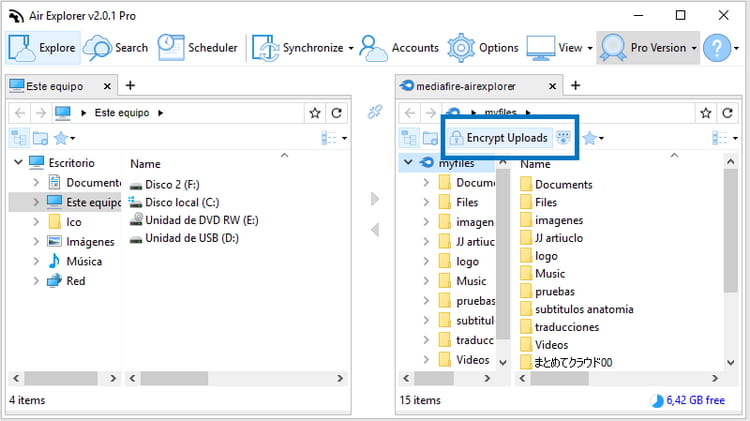Select the Este equipo tab
The height and width of the screenshot is (421, 750).
point(53,86)
